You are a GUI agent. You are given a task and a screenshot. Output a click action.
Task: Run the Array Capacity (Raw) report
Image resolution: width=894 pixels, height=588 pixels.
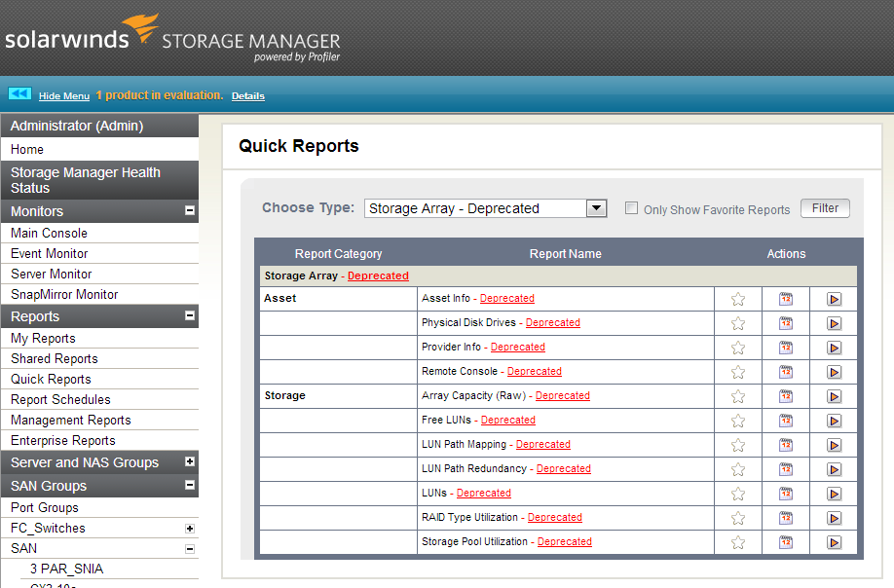[x=834, y=396]
